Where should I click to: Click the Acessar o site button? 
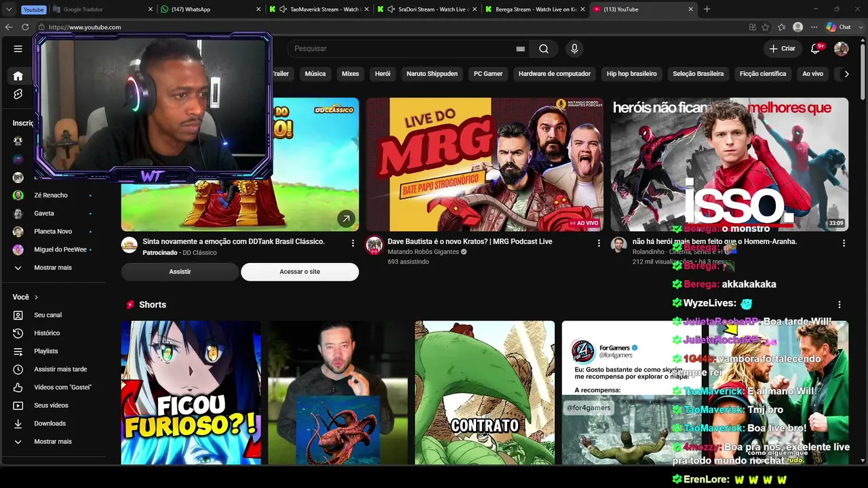point(300,272)
